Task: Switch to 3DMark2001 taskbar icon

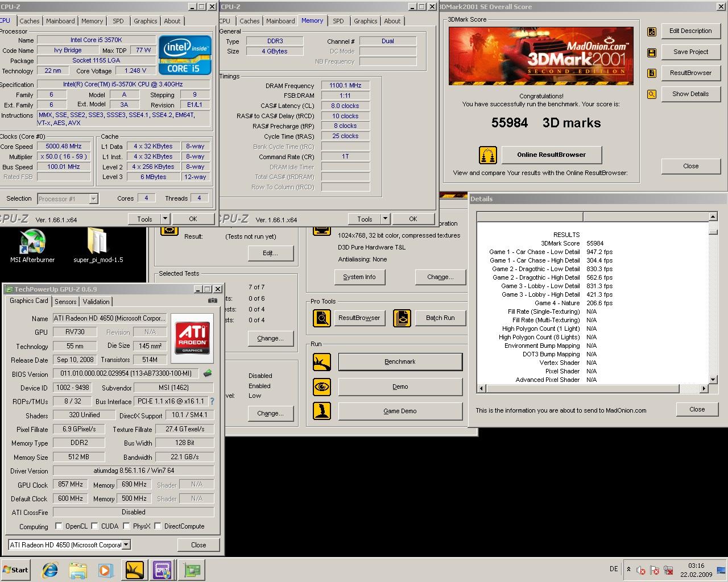Action: coord(135,570)
